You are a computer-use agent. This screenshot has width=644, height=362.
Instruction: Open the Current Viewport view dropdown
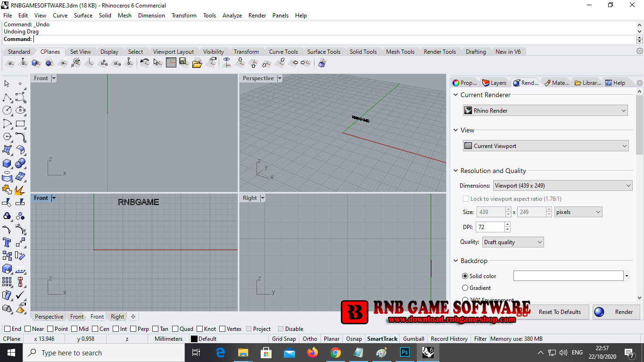point(545,146)
